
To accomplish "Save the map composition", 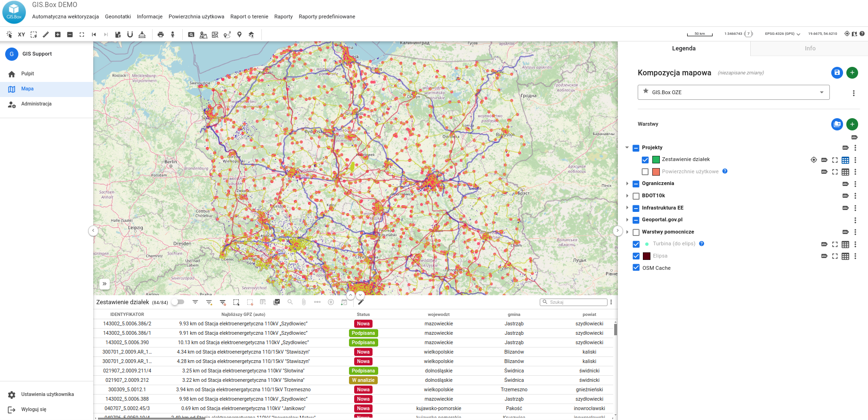I will 836,73.
